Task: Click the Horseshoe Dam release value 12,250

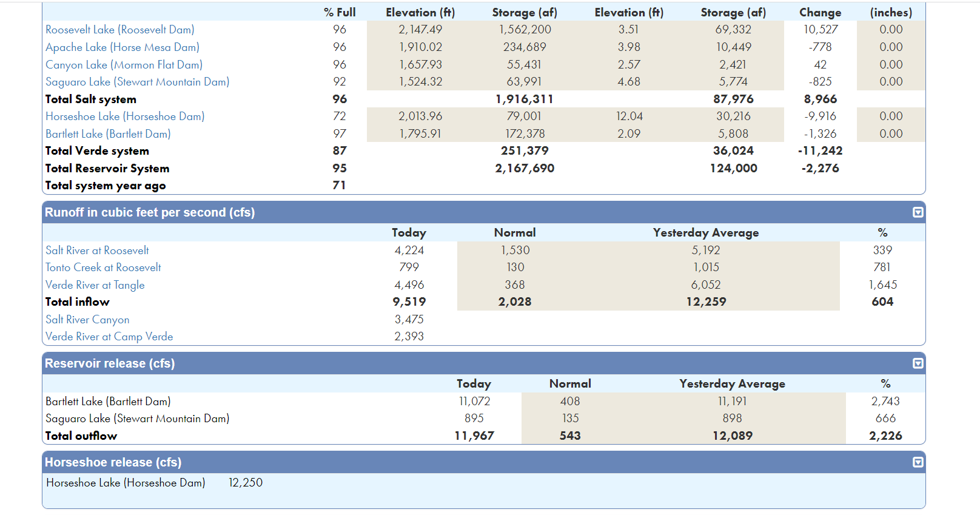Action: 246,483
